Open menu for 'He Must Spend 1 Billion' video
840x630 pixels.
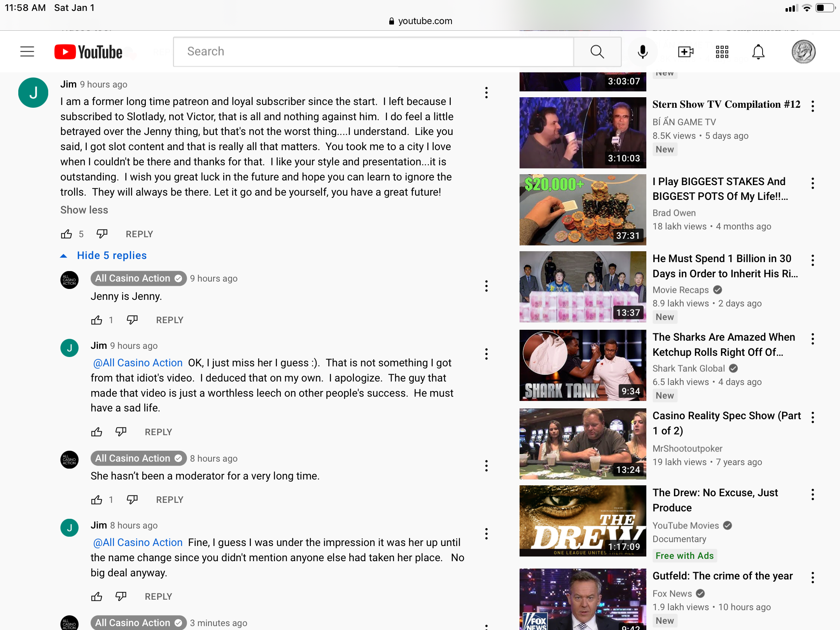[x=812, y=260]
